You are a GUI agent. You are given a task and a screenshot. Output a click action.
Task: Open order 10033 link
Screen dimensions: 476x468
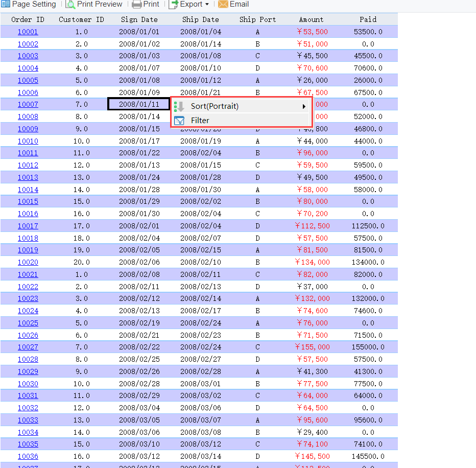click(28, 419)
